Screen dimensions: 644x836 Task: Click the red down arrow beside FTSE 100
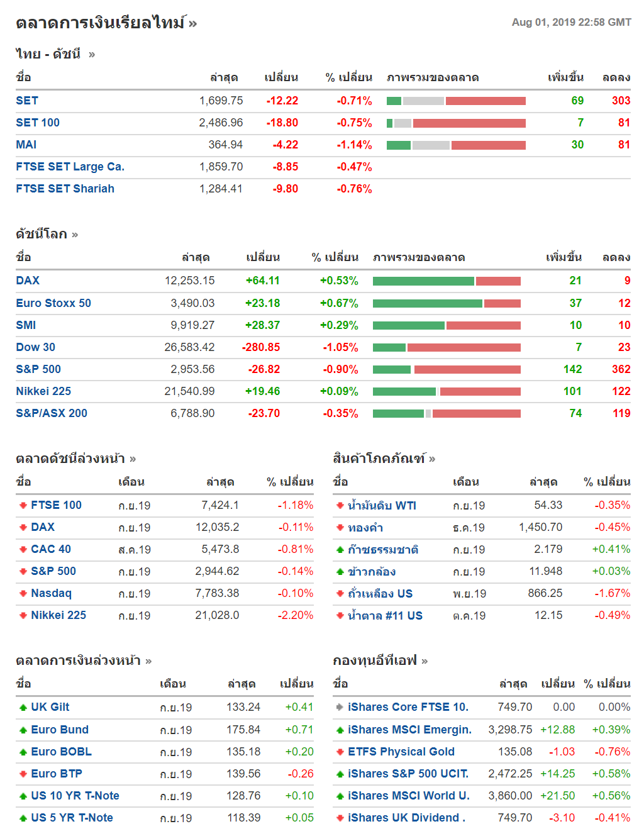[x=23, y=505]
